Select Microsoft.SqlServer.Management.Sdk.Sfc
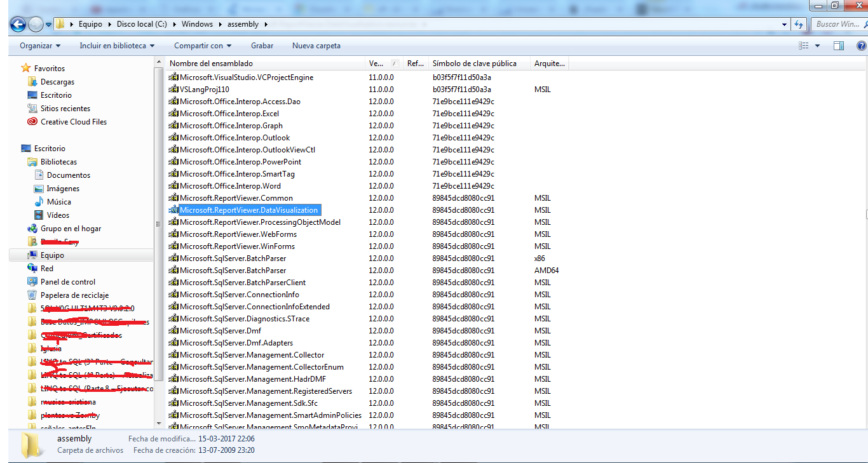 click(x=248, y=403)
